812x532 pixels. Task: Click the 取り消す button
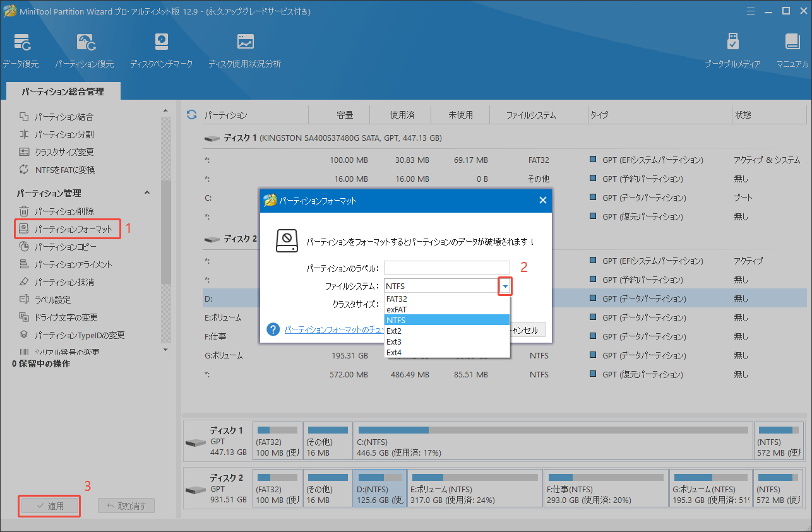(126, 506)
